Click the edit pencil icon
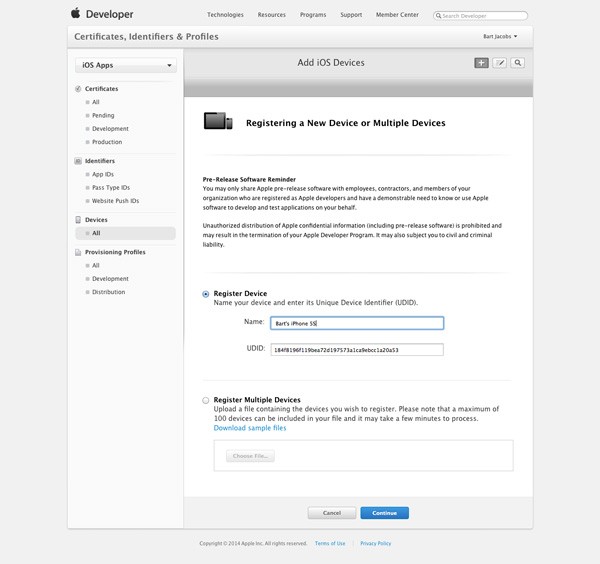This screenshot has height=564, width=600. tap(499, 63)
